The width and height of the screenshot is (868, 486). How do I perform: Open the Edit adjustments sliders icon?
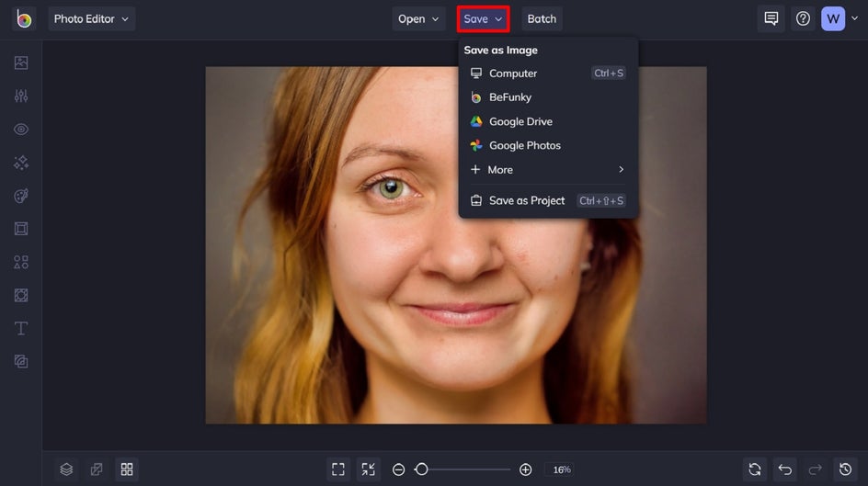pos(21,96)
